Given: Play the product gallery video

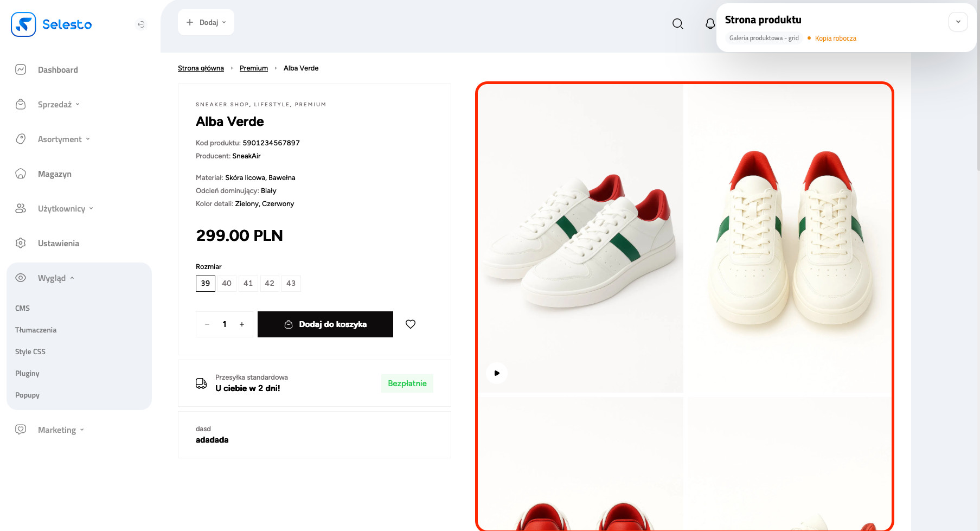Looking at the screenshot, I should pyautogui.click(x=497, y=373).
